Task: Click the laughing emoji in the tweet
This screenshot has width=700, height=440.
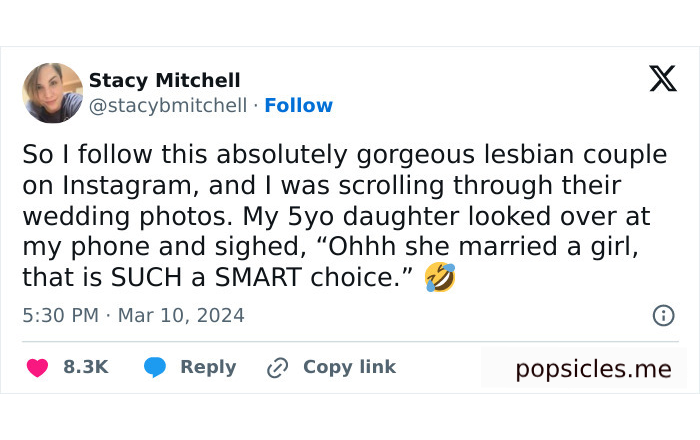Action: click(x=440, y=277)
